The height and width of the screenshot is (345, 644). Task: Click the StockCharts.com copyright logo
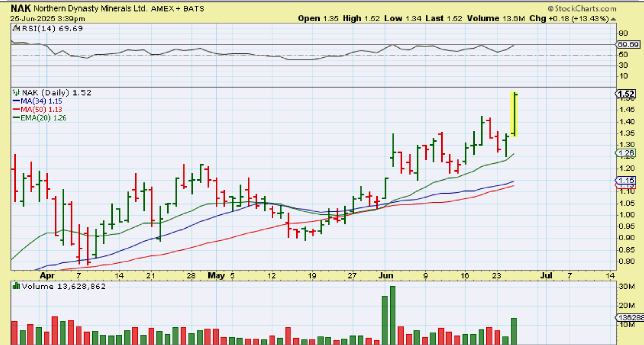pos(582,9)
